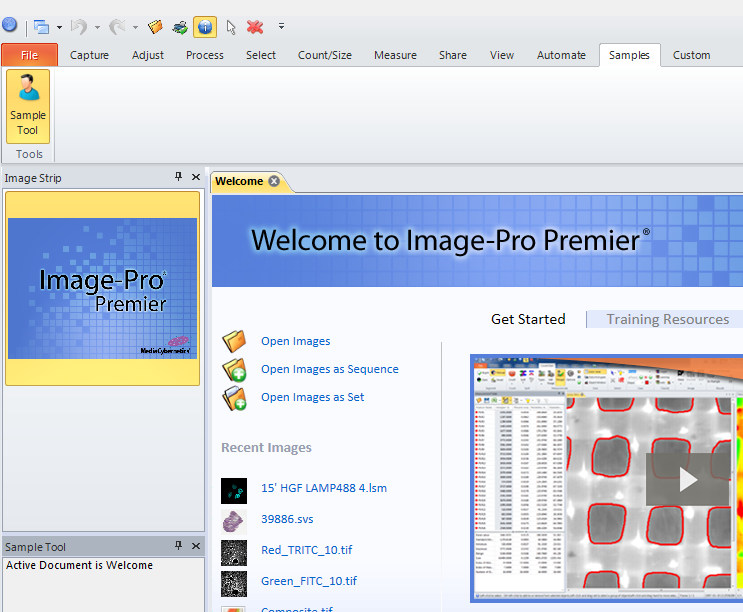Switch to the Measure ribbon tab
This screenshot has height=612, width=743.
click(395, 55)
